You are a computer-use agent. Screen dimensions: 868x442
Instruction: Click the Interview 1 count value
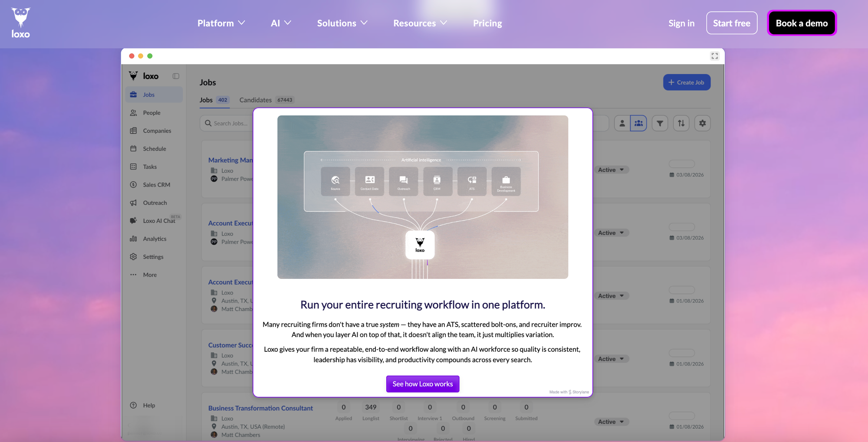[x=430, y=407]
